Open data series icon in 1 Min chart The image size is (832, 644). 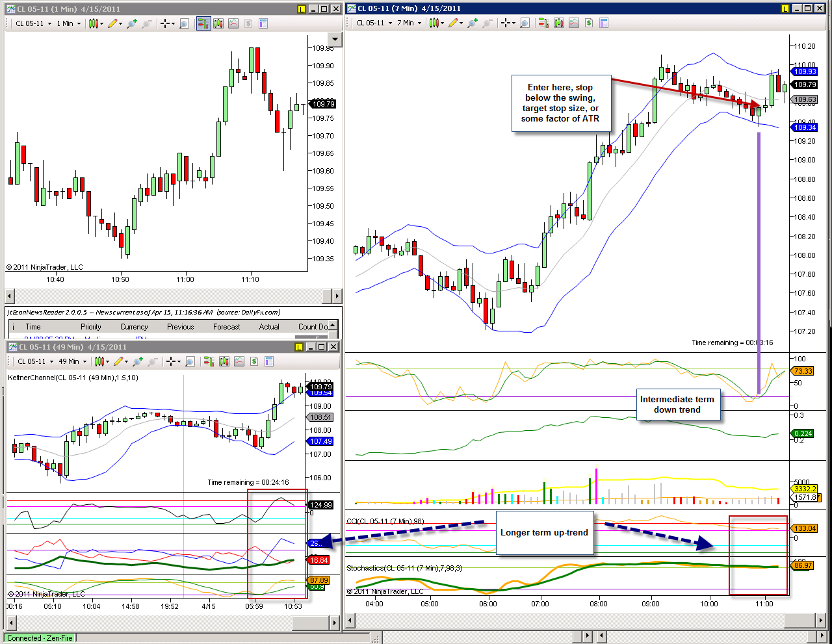pos(218,23)
